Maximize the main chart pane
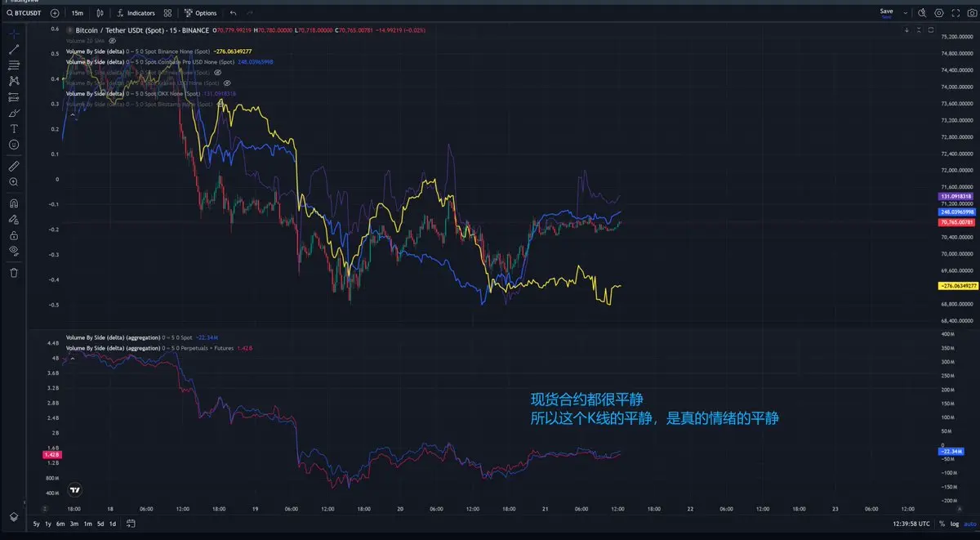980x540 pixels. coord(929,30)
